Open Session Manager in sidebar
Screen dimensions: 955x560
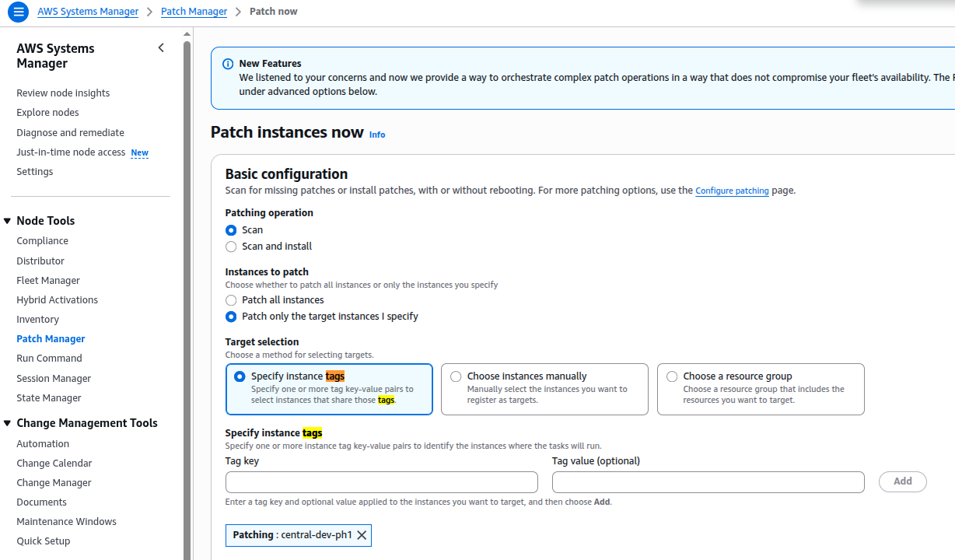(54, 379)
